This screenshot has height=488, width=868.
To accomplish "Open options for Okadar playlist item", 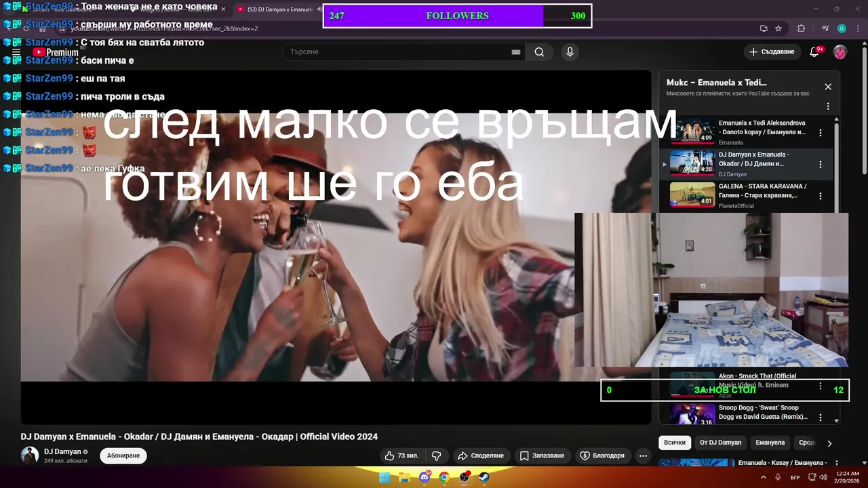I will pos(821,164).
